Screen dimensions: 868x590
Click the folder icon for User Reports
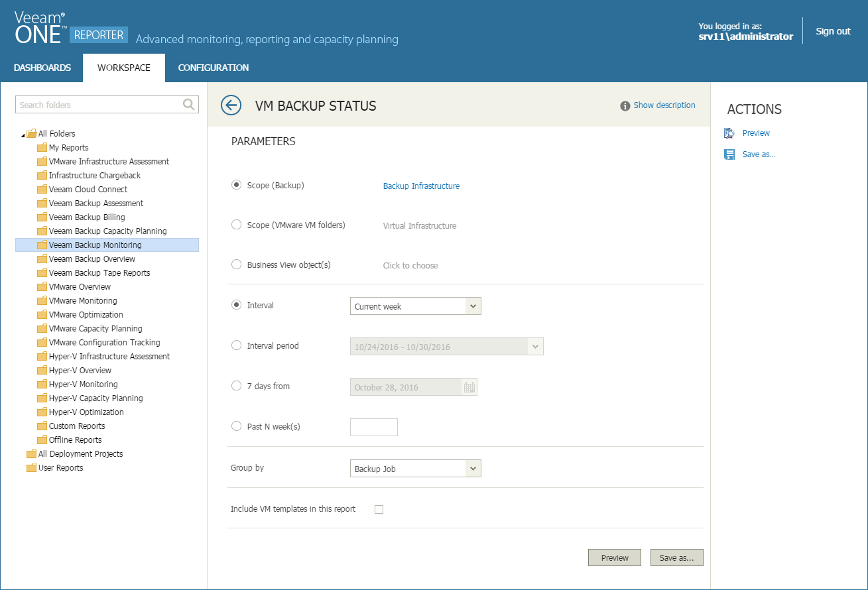click(31, 467)
